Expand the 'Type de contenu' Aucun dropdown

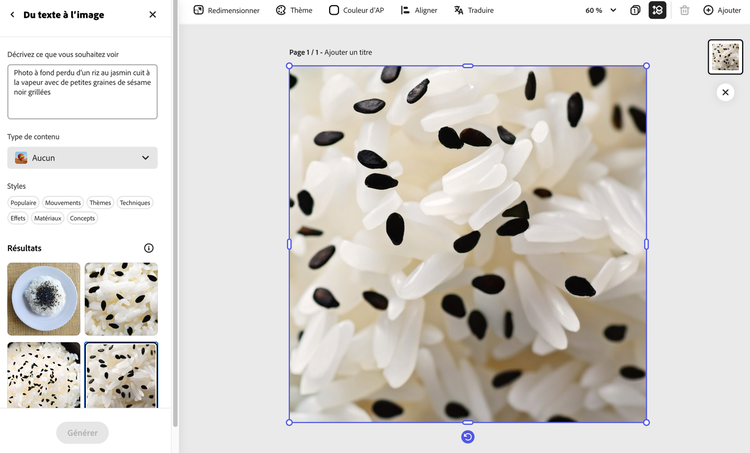pyautogui.click(x=82, y=158)
